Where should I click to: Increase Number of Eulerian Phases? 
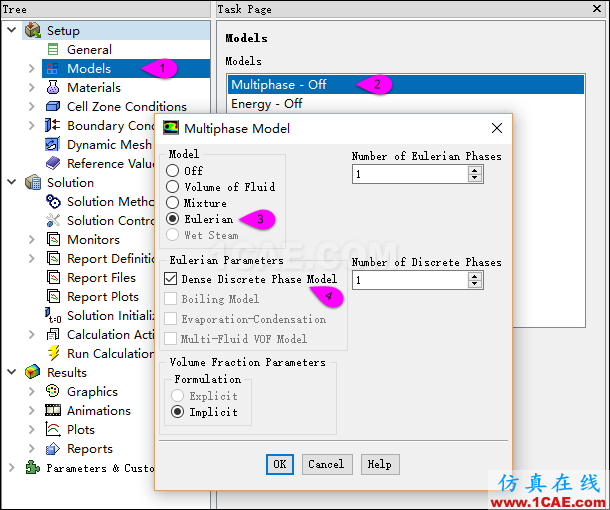pyautogui.click(x=475, y=170)
